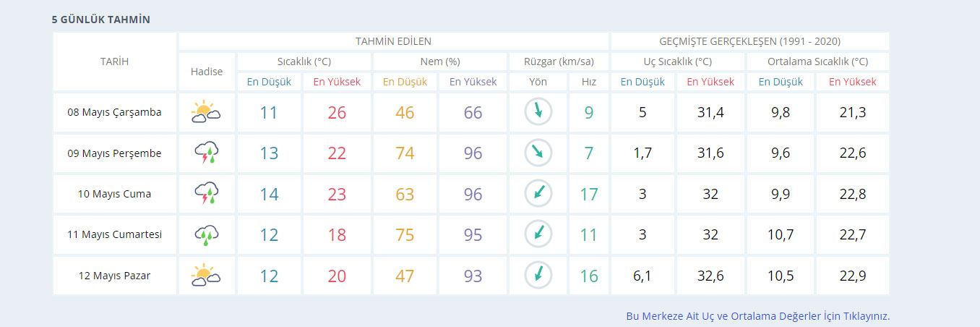Click wind speed value 17 for 10 Mayıs Cuma

coord(588,194)
